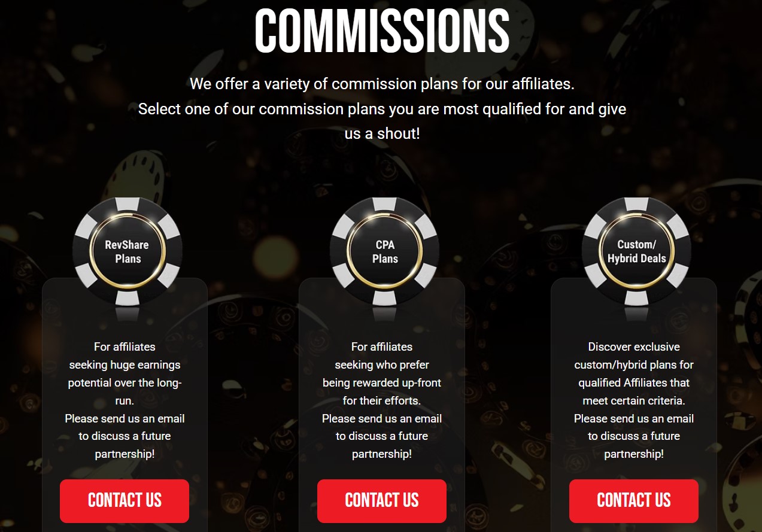Image resolution: width=762 pixels, height=532 pixels.
Task: Click the email invitation sentence in RevShare card
Action: tap(125, 436)
